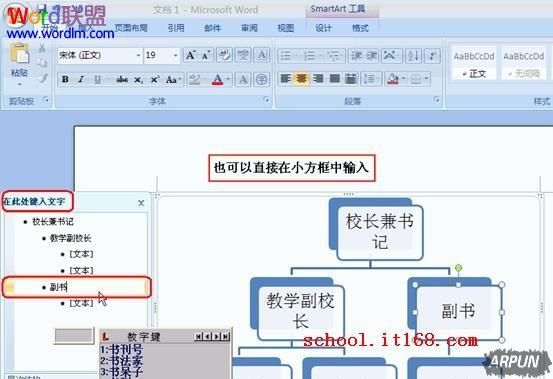Click the 校长兼书记 SmartArt box
Image resolution: width=553 pixels, height=379 pixels.
[380, 232]
